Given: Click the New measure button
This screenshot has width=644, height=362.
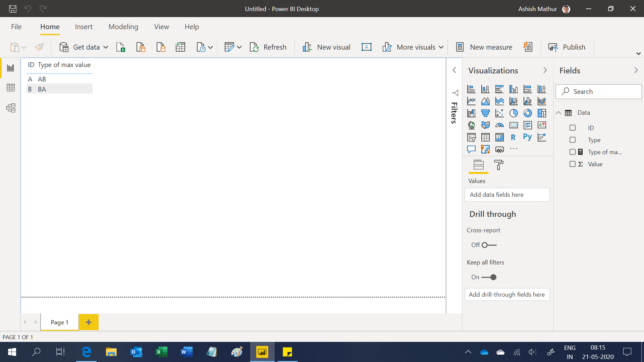Looking at the screenshot, I should click(484, 47).
